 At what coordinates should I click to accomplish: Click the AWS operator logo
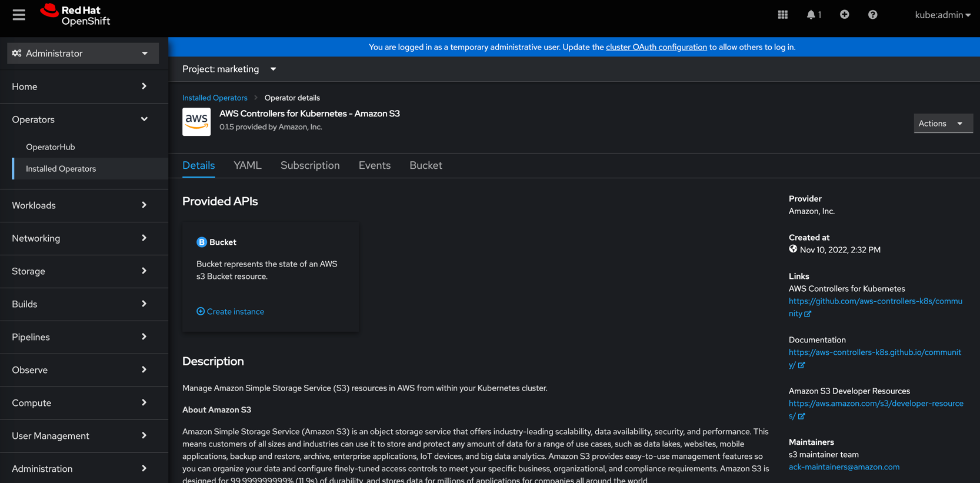click(196, 122)
